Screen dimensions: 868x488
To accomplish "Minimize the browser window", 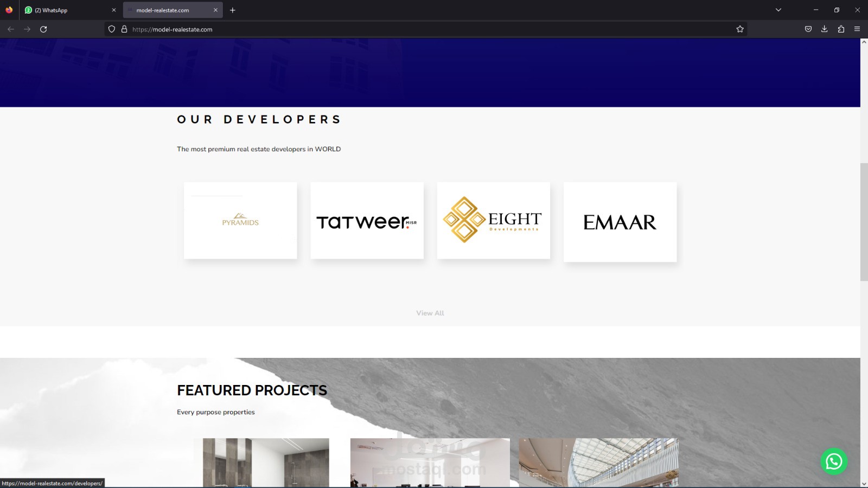I will pos(815,10).
